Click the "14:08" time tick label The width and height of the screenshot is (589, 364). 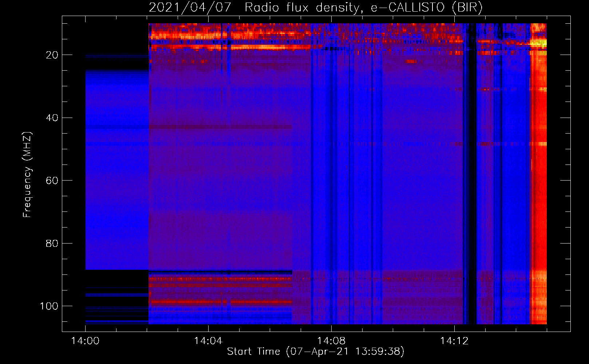[331, 341]
